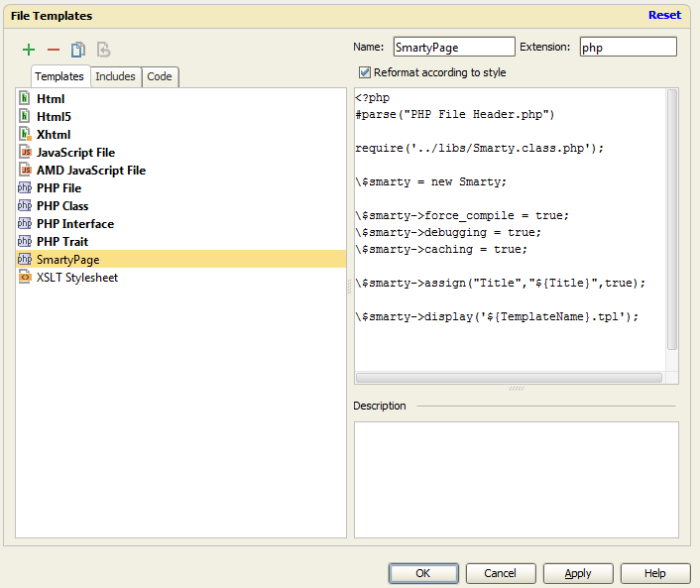The width and height of the screenshot is (700, 588).
Task: Select the SmartyPage template row
Action: click(x=180, y=259)
